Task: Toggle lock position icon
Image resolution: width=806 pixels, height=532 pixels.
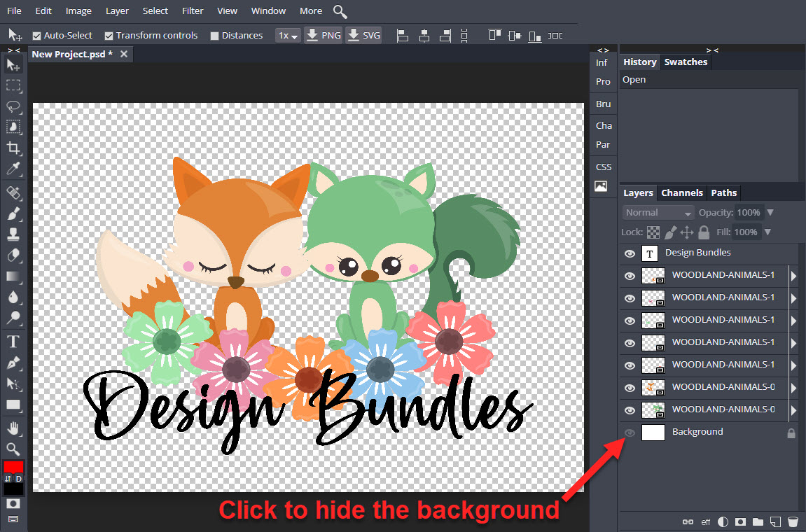Action: [x=687, y=232]
